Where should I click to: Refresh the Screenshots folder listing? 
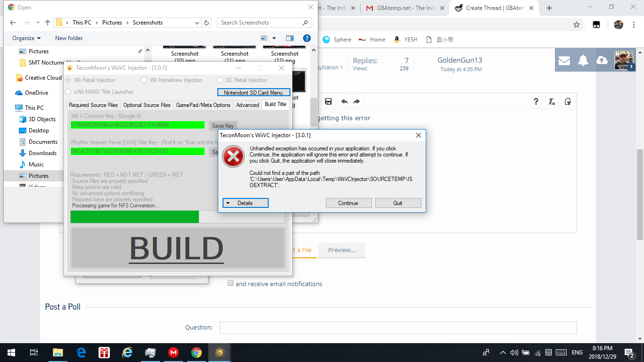pos(206,23)
